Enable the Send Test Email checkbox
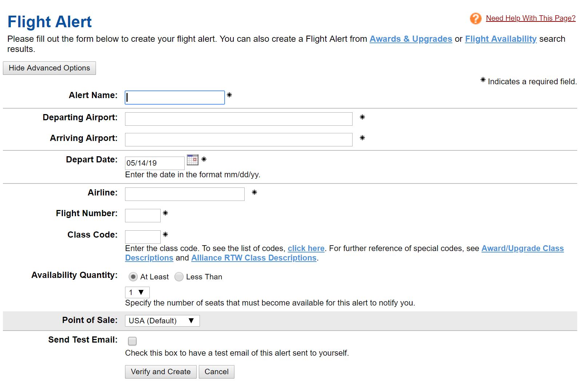 coord(132,341)
